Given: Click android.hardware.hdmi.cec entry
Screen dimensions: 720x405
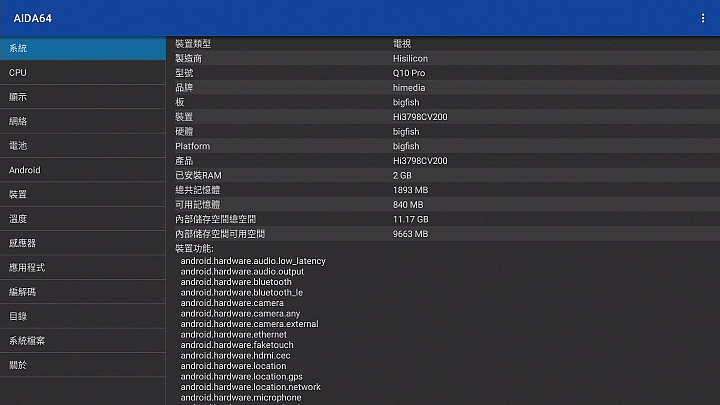Looking at the screenshot, I should [235, 355].
